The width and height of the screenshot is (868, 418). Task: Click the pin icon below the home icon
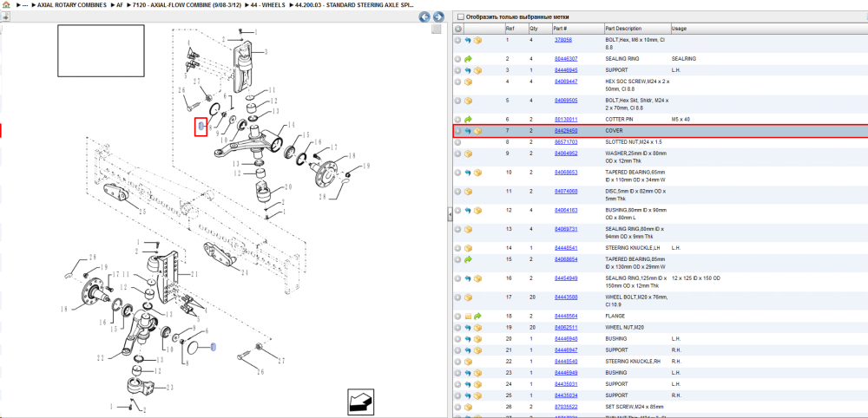(x=5, y=16)
